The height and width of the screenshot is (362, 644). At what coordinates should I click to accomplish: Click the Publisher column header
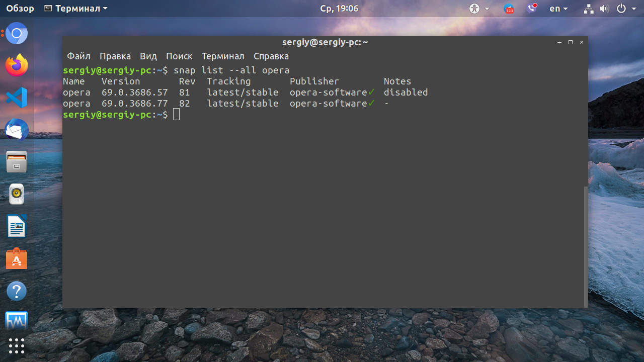click(314, 81)
